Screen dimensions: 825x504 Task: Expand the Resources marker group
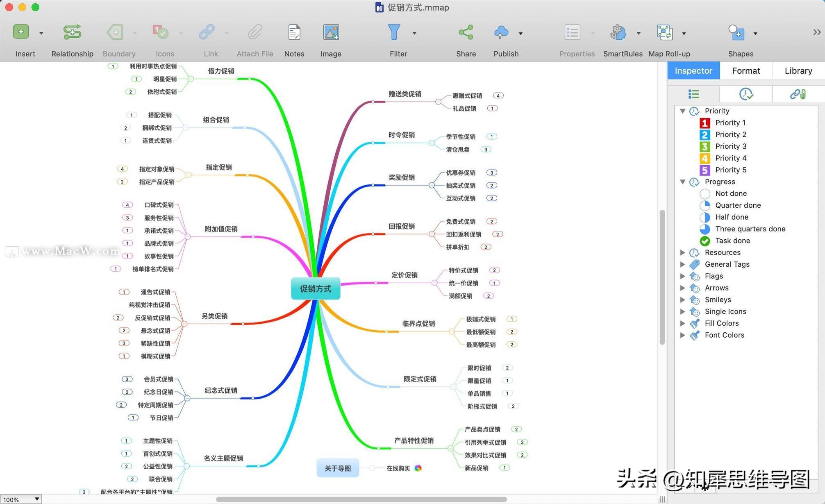(682, 252)
